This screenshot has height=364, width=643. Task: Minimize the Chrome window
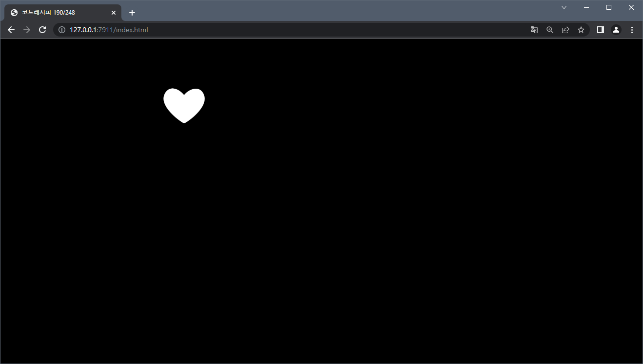coord(586,7)
